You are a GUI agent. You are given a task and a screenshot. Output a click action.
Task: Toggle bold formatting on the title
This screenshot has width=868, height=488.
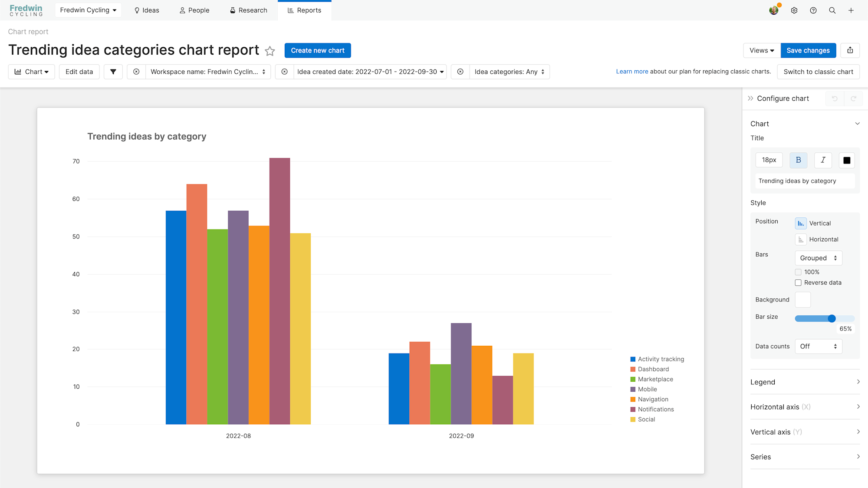coord(798,160)
